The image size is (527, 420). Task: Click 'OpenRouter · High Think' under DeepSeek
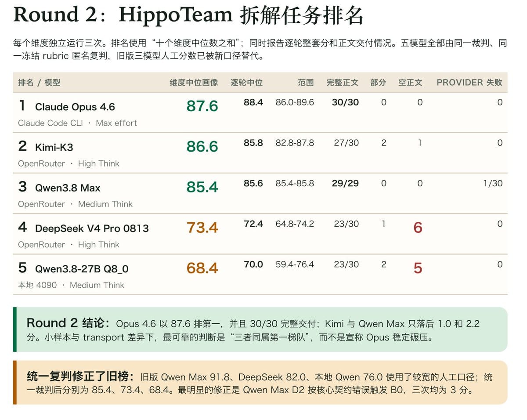tap(69, 244)
